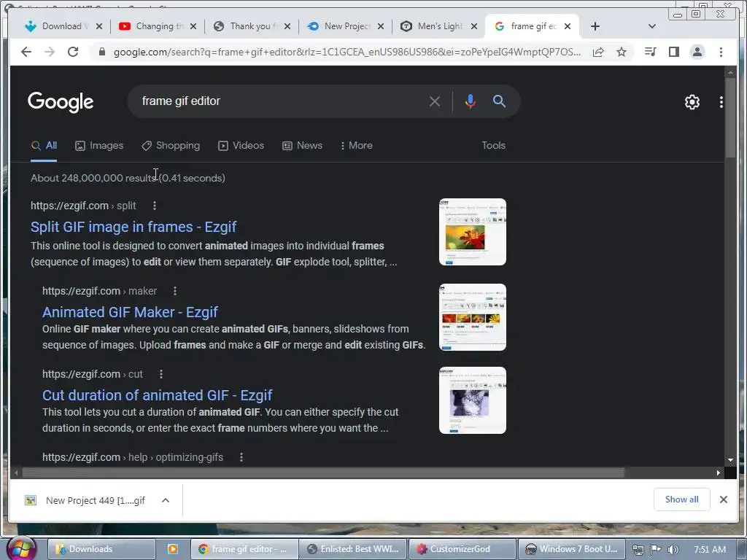Open options for the ezgif.com maker result

175,291
